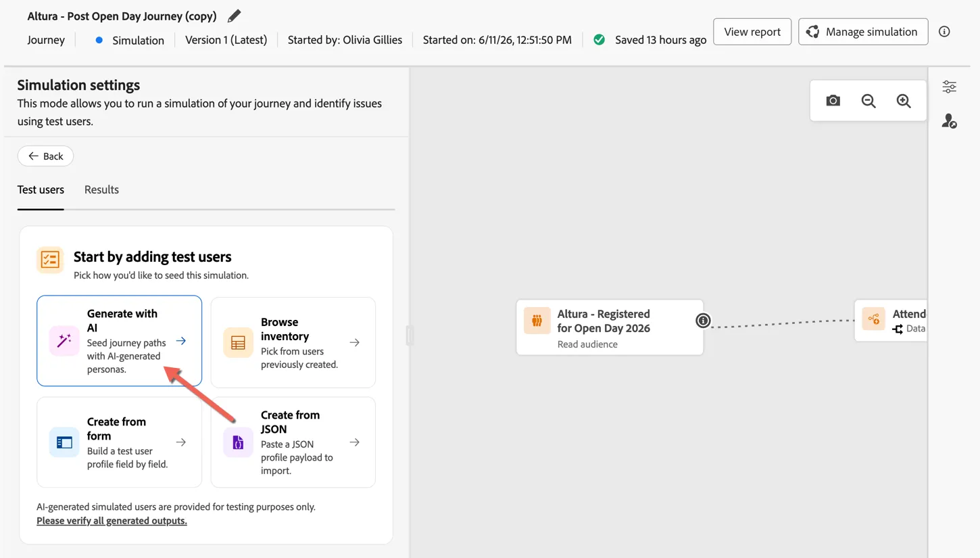Click the magic wand Generate with AI icon
This screenshot has height=558, width=980.
tap(64, 341)
